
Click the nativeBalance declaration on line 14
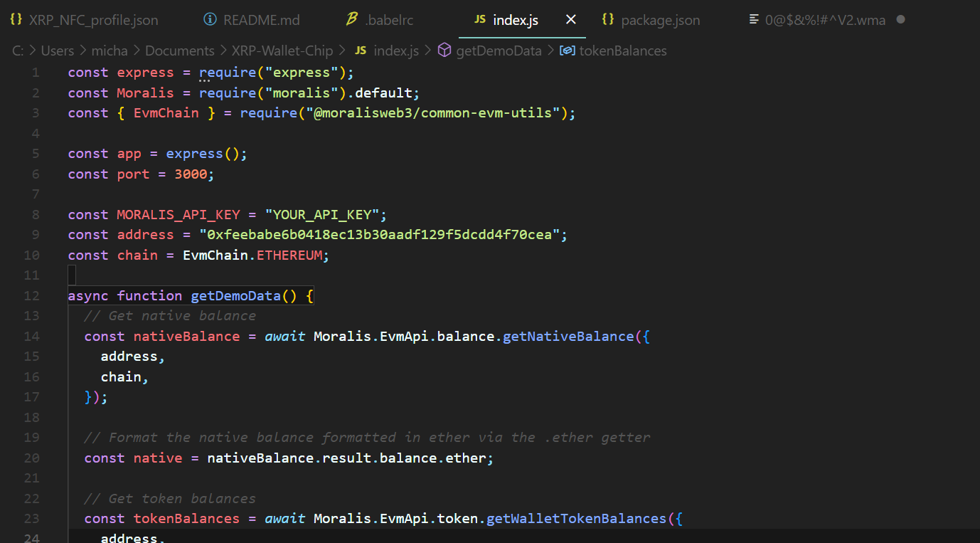coord(187,336)
